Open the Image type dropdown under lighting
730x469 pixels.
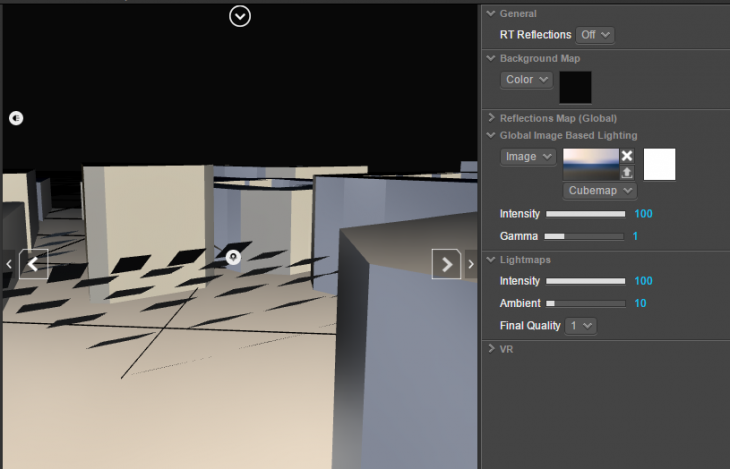[x=528, y=157]
